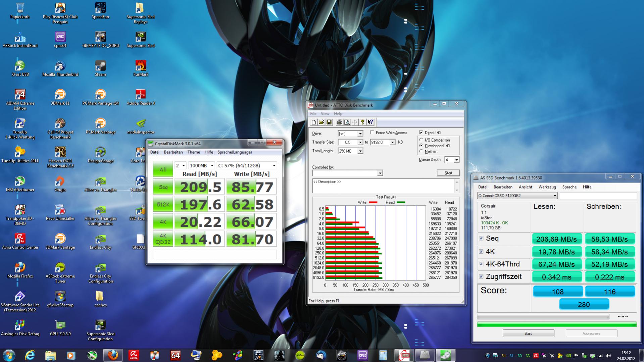644x362 pixels.
Task: Click Internet Explorer taskbar icon
Action: pos(30,355)
